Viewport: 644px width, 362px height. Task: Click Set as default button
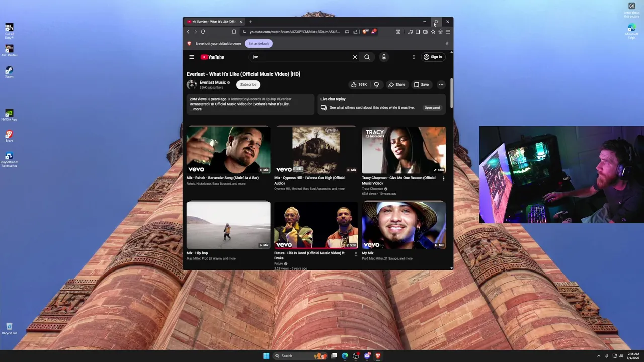(x=259, y=44)
